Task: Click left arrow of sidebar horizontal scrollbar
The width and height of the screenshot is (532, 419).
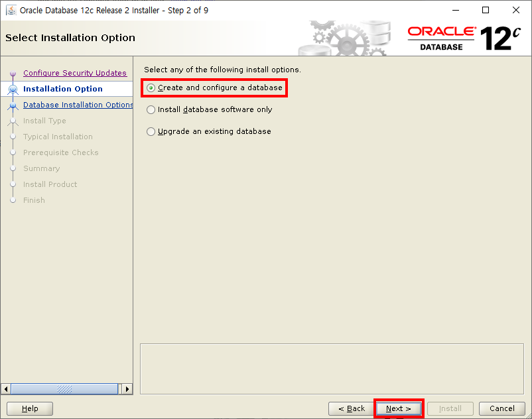Action: click(6, 389)
